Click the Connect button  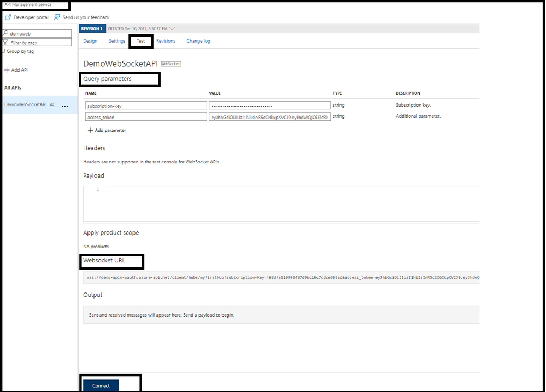tap(101, 385)
